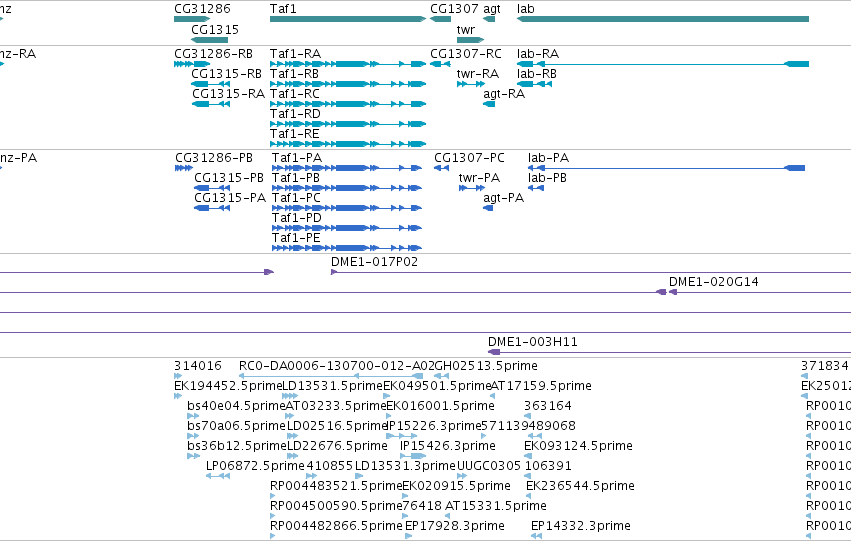Select the lab-PA protein

(666, 168)
